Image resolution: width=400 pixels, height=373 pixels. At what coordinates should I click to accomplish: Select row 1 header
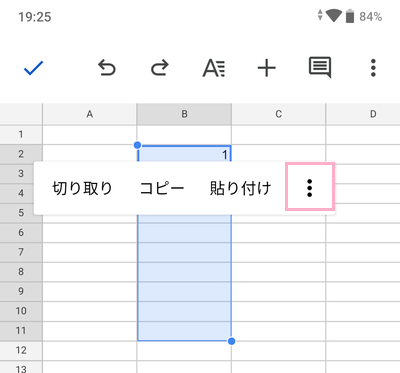point(21,135)
